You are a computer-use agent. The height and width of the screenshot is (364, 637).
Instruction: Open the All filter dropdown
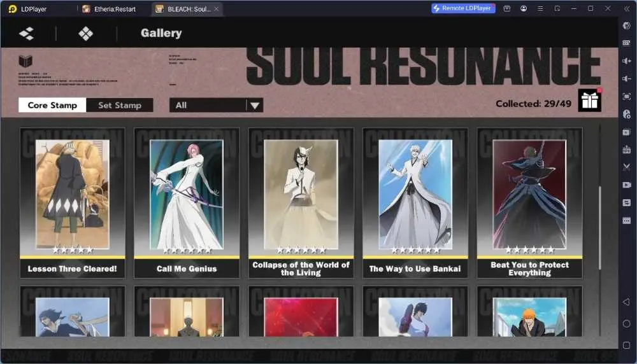pos(216,105)
